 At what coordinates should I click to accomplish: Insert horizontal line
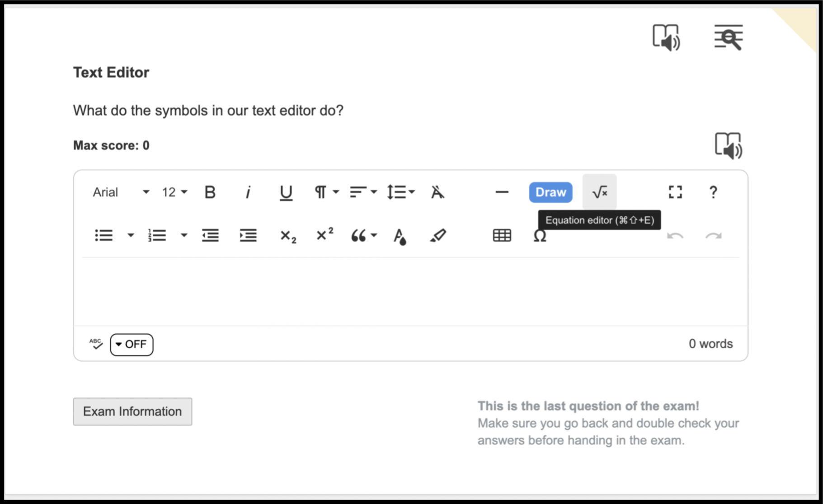pyautogui.click(x=502, y=192)
